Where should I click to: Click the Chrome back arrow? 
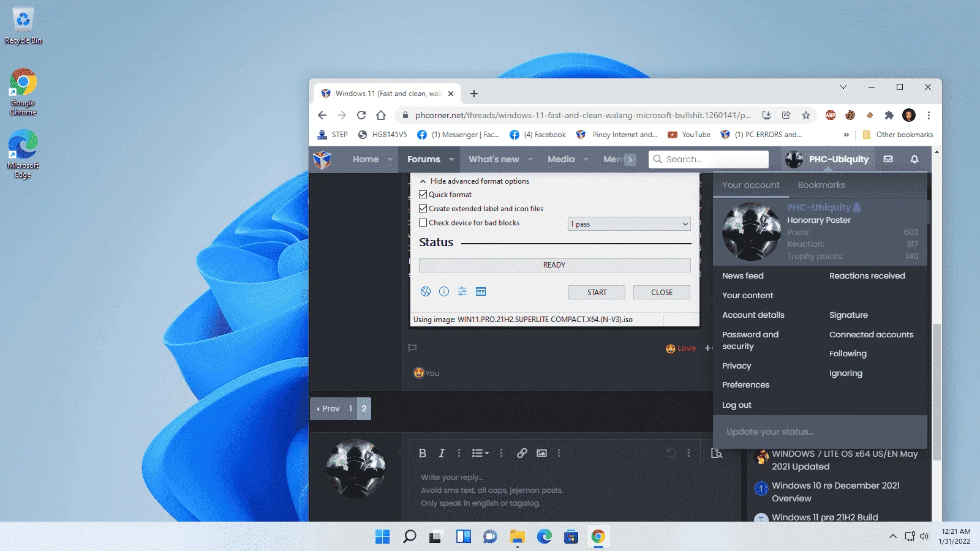point(322,115)
